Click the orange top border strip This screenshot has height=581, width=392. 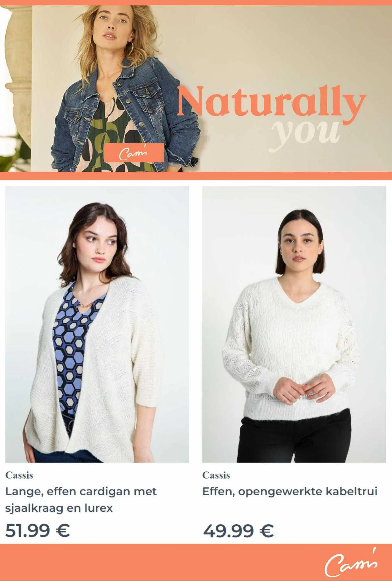tap(196, 3)
